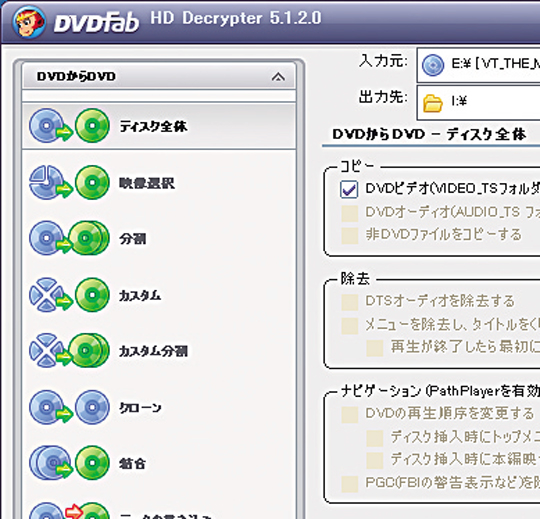This screenshot has height=519, width=540.
Task: Select the クローン clone disc icon
Action: (69, 407)
